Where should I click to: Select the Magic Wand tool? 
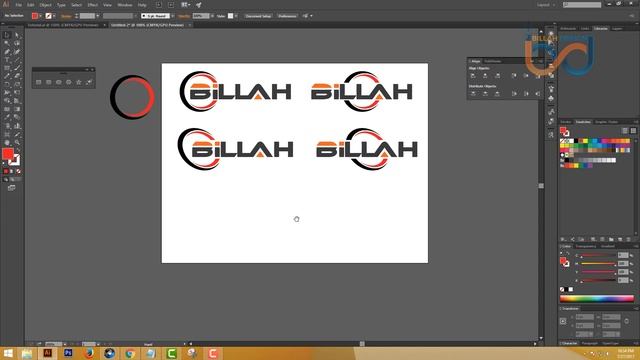(x=7, y=43)
